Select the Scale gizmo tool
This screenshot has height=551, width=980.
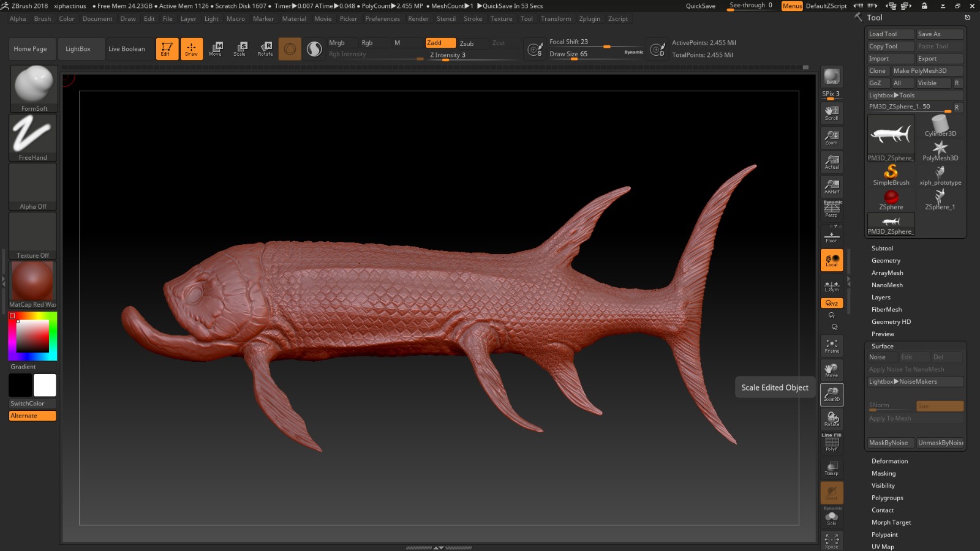239,48
